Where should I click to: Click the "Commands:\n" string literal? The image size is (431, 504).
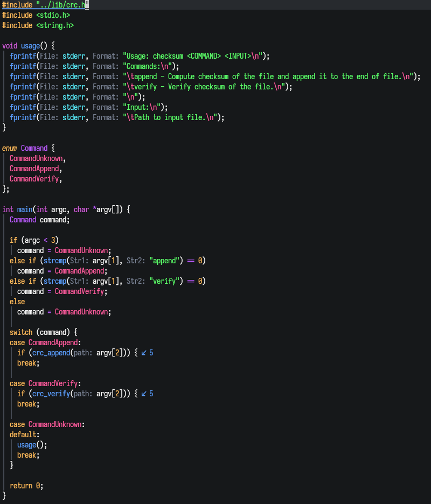tap(147, 67)
